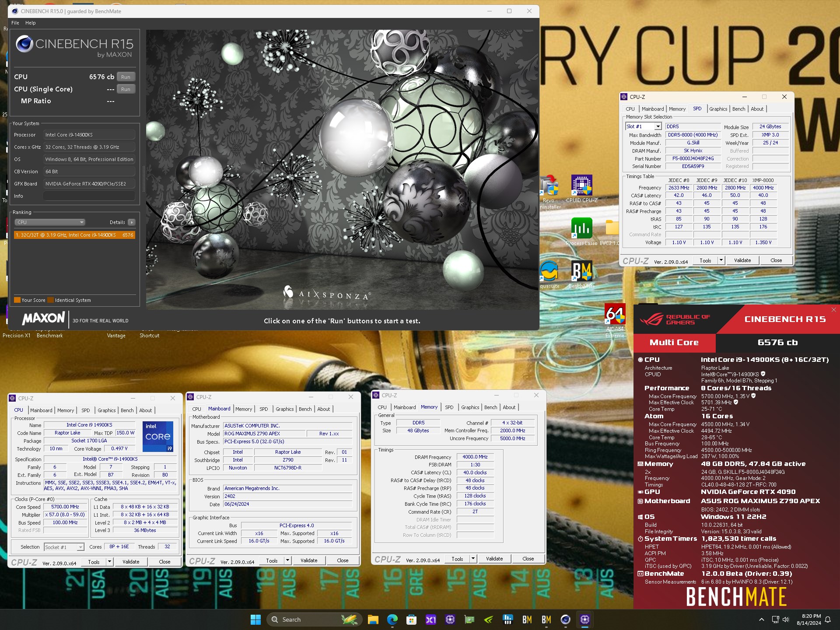The image size is (840, 630).
Task: Open the Process Lasso desktop icon
Action: click(x=581, y=232)
